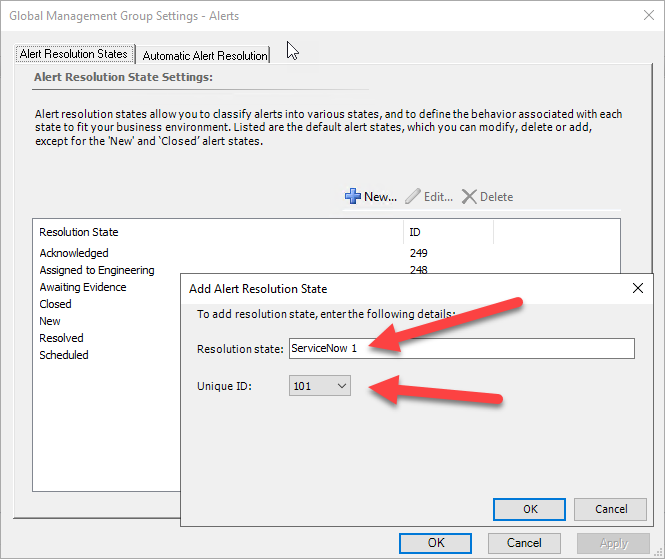Click the greyed-out Apply button

(x=613, y=543)
